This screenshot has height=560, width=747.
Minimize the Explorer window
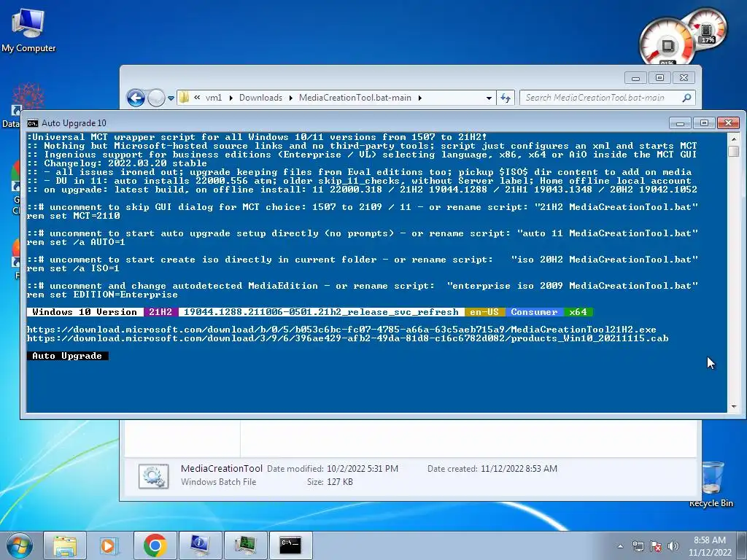636,78
